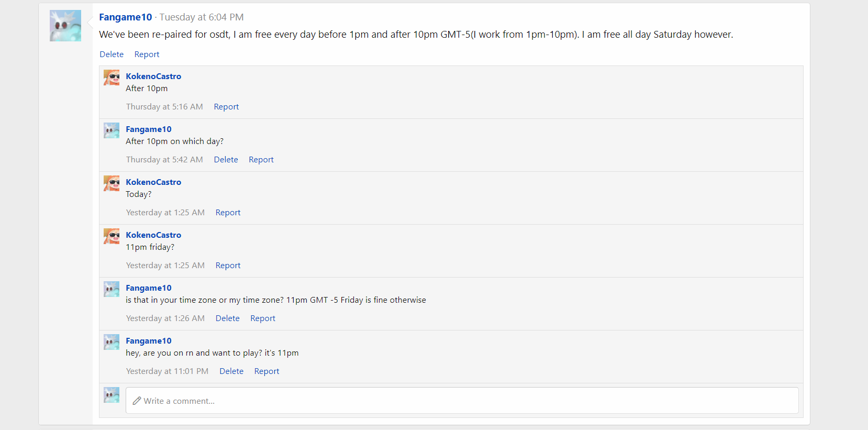
Task: Click Fangame10's avatar beside 'hey, are you on' comment
Action: 112,342
